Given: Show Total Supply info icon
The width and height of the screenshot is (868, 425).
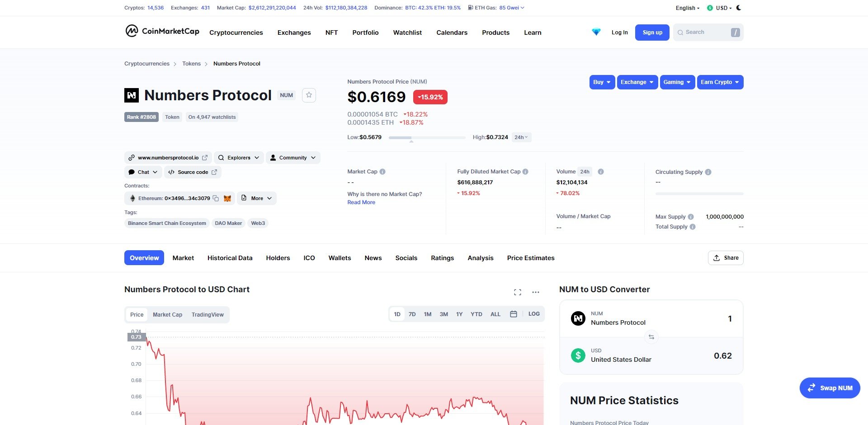Looking at the screenshot, I should point(693,227).
